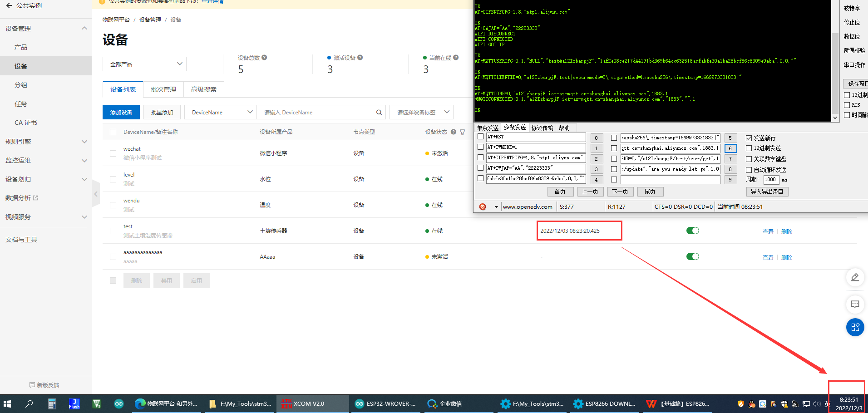Click the edit pencil floating button
The width and height of the screenshot is (868, 413).
coord(855,277)
